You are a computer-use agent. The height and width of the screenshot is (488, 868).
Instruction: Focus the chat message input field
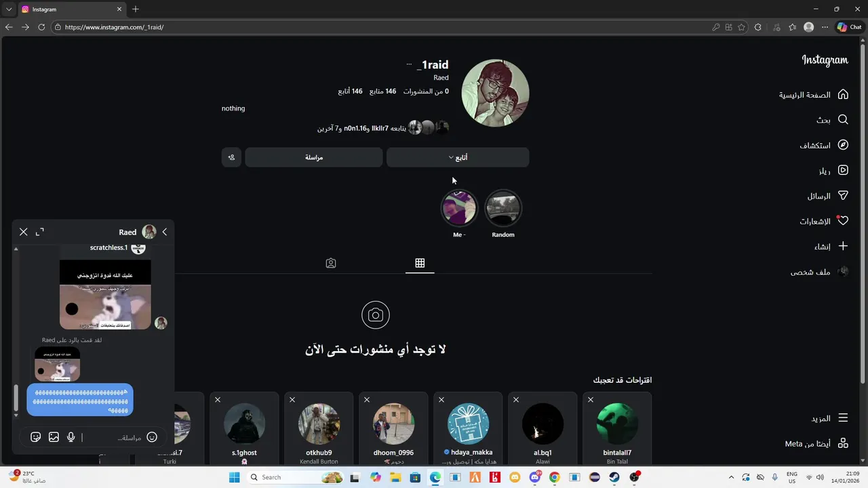pos(113,438)
